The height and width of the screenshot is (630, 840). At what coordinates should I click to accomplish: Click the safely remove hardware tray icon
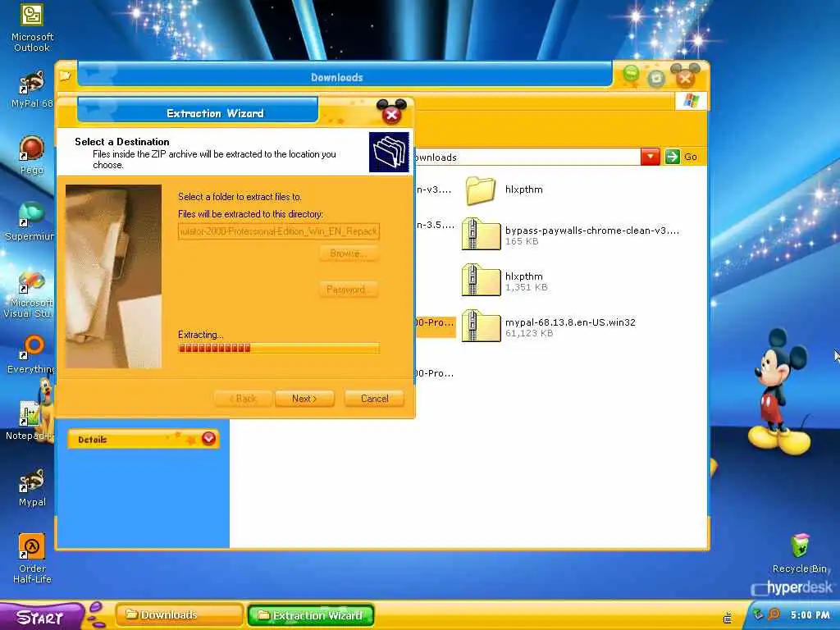point(758,614)
